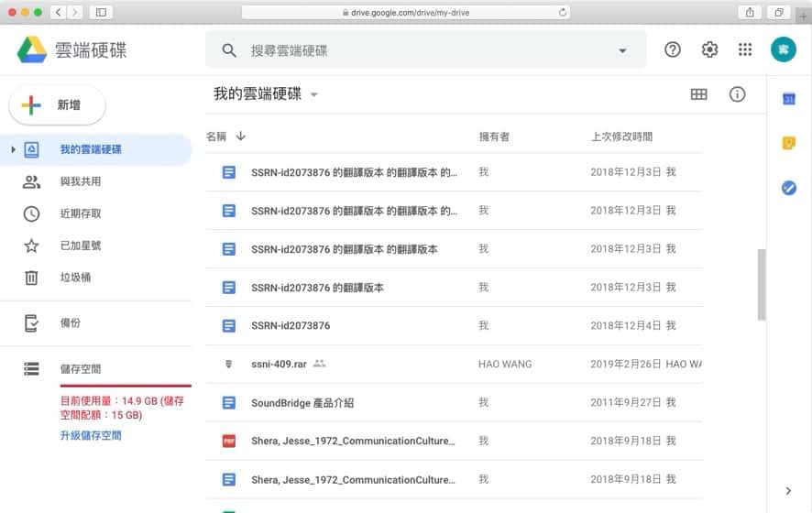This screenshot has height=513, width=812.
Task: Expand 我的雲端硬碟 tree in sidebar
Action: tap(13, 149)
